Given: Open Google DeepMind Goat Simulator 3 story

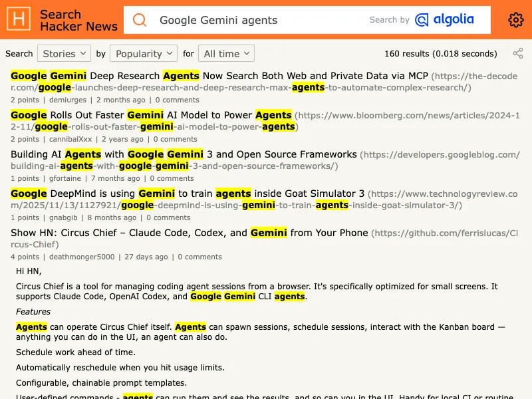Looking at the screenshot, I should click(188, 194).
